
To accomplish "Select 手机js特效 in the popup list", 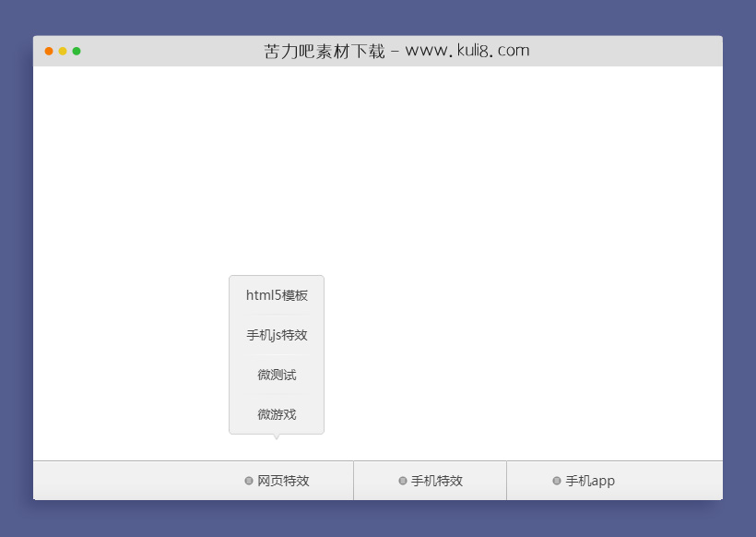I will [x=276, y=335].
